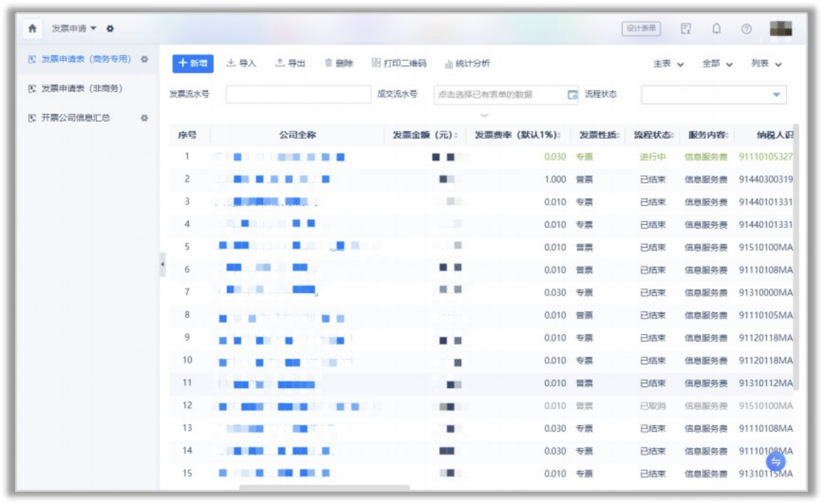Click 信息服务费 in row 9
This screenshot has height=504, width=823.
point(706,338)
